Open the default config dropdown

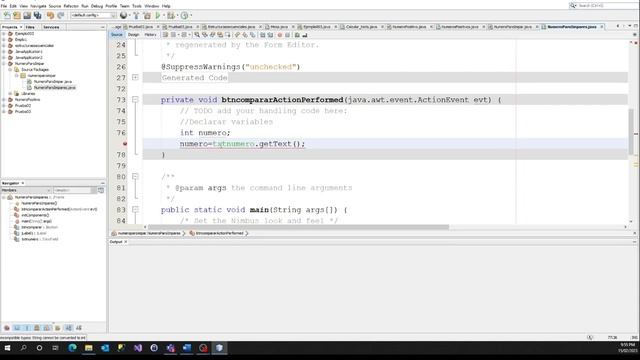(93, 16)
